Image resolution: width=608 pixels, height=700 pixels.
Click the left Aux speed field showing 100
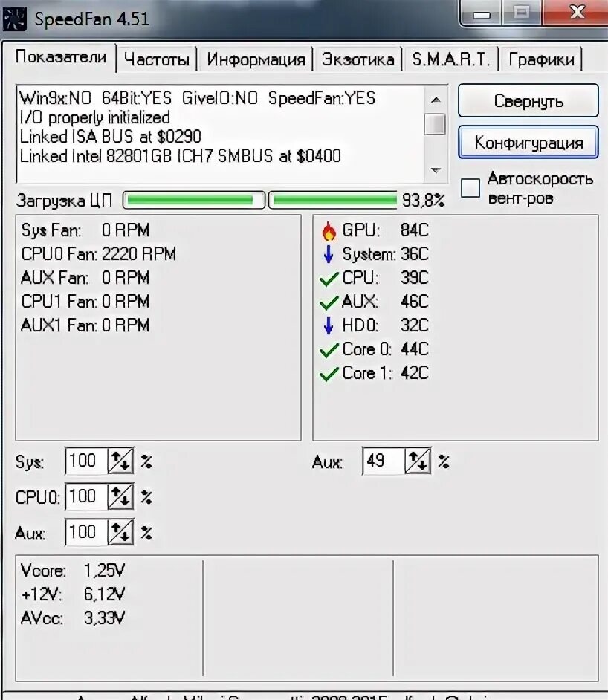pos(87,532)
